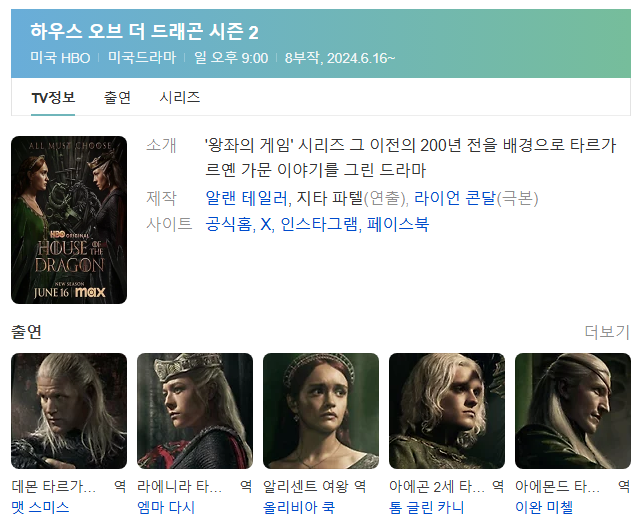Open actor 올리비아 쿡 profile link
638x521 pixels.
tap(299, 507)
